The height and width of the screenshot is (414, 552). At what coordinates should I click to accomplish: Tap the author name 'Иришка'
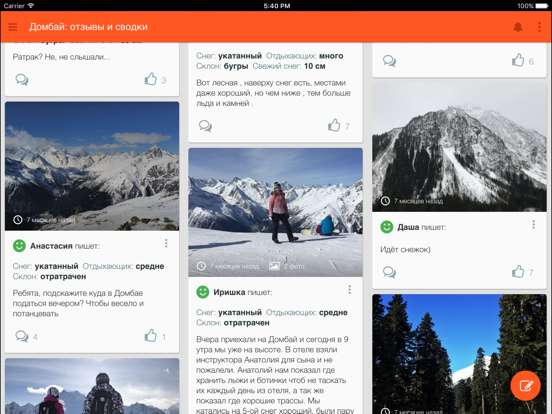229,292
